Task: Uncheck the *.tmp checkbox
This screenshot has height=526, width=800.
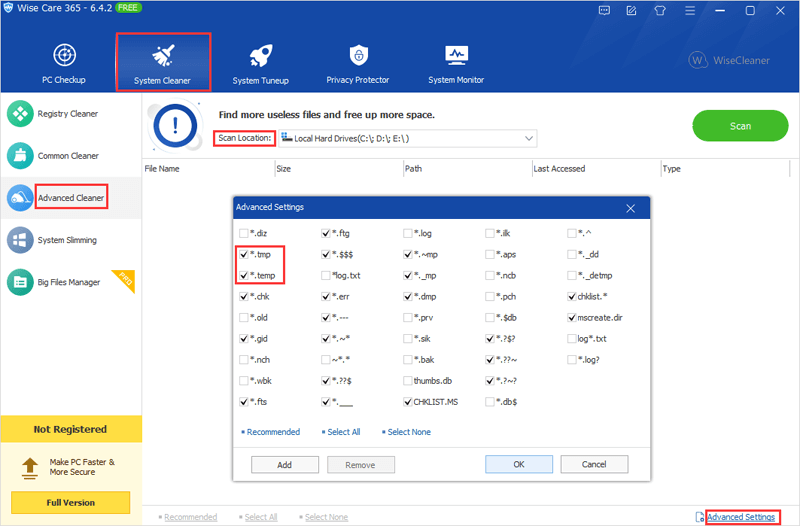Action: pyautogui.click(x=243, y=254)
